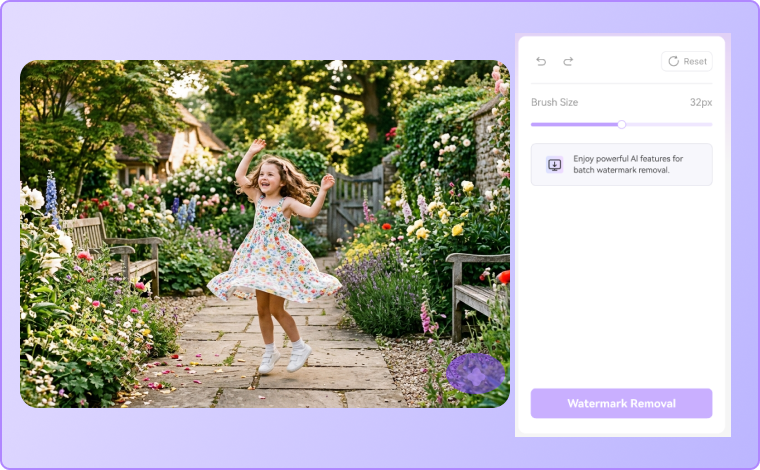The width and height of the screenshot is (760, 470).
Task: Open the batch watermark removal banner
Action: tap(621, 164)
